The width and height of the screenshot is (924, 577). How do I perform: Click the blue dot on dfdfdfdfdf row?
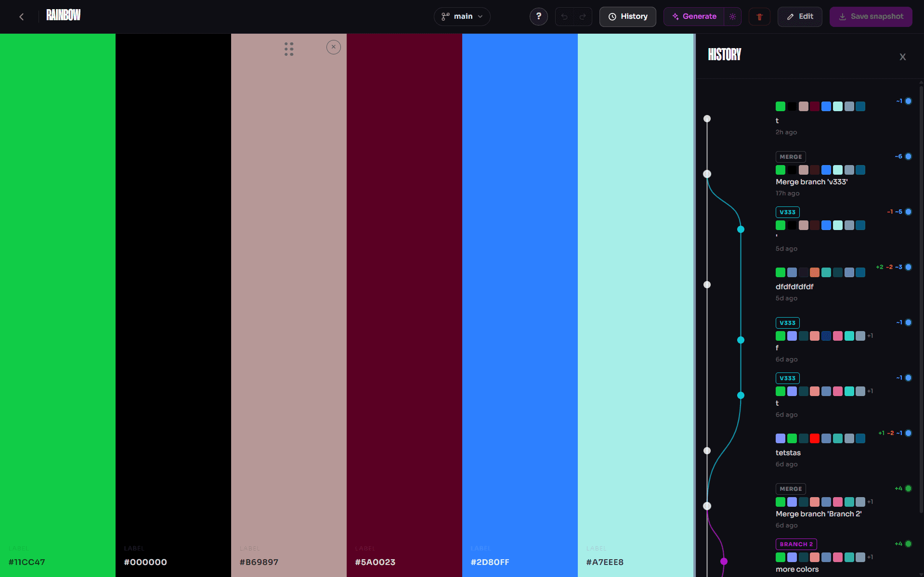click(x=908, y=267)
